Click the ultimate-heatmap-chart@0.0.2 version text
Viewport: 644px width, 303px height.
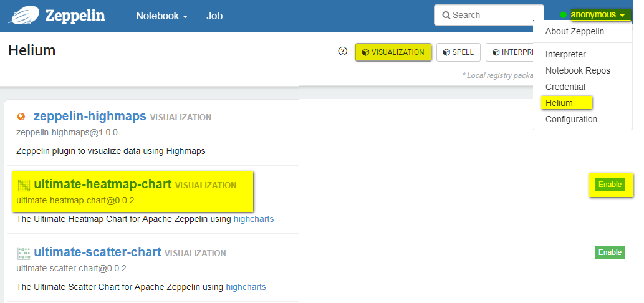[75, 201]
